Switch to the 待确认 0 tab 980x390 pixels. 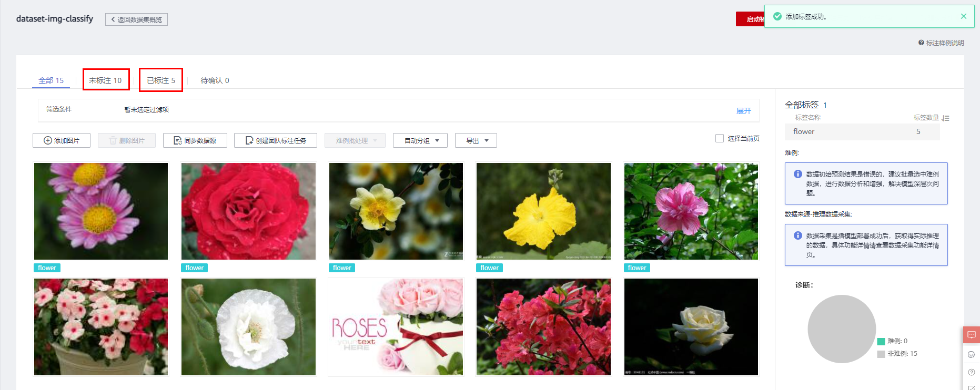coord(215,80)
